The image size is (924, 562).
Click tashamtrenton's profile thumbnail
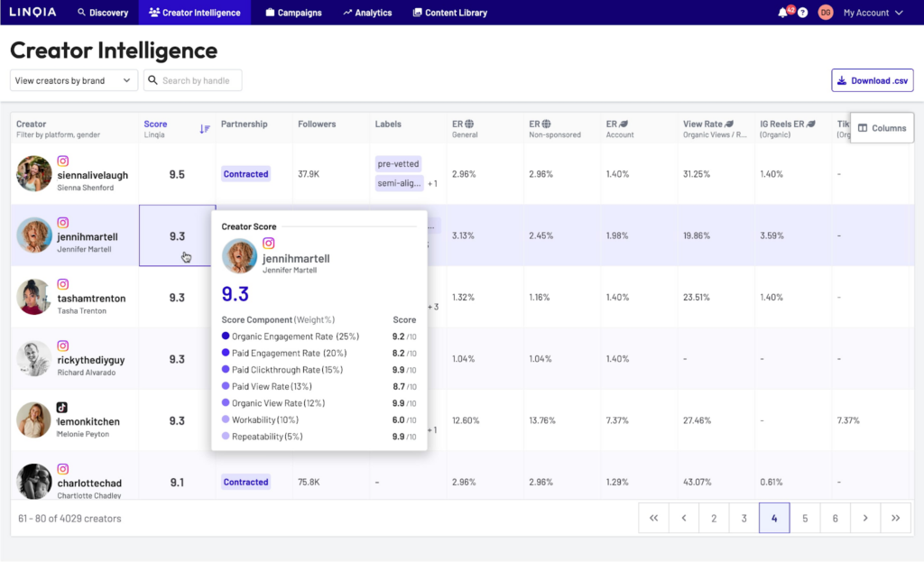(x=33, y=297)
